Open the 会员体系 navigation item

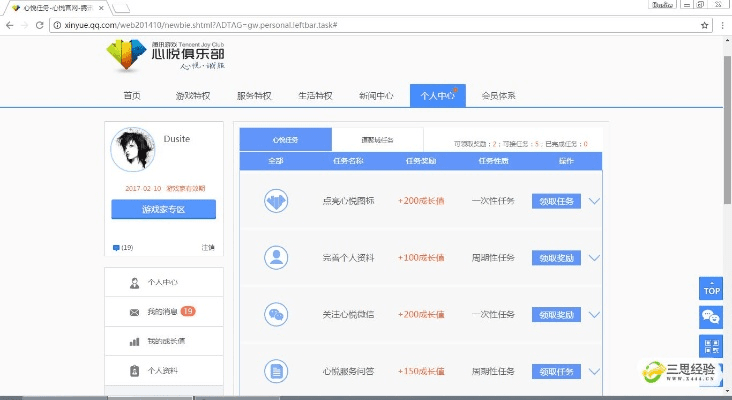(499, 96)
